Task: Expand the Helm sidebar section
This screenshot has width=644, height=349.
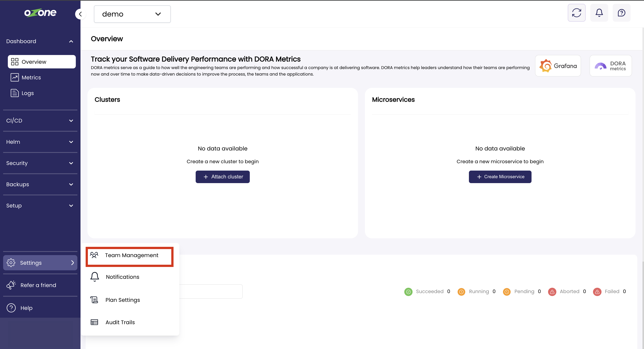Action: (40, 142)
